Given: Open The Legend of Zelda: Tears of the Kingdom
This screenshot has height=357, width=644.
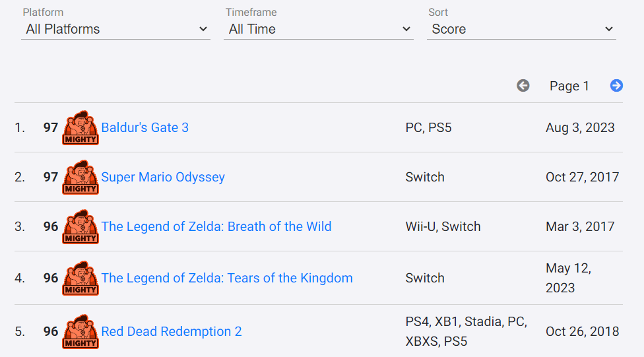Looking at the screenshot, I should point(226,278).
